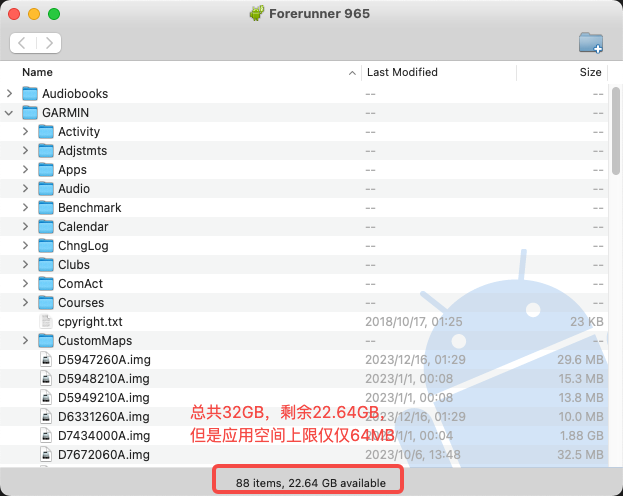This screenshot has width=623, height=496.
Task: Expand the Audiobooks folder
Action: pos(9,93)
